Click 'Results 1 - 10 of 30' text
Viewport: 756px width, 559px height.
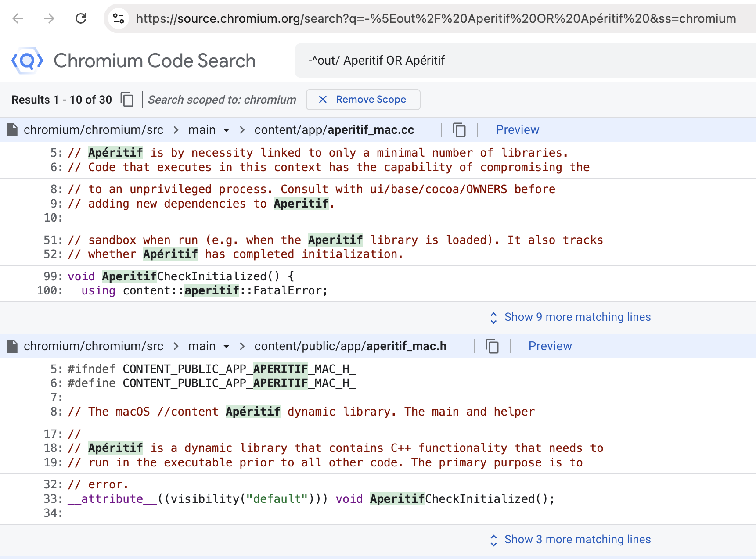point(62,100)
